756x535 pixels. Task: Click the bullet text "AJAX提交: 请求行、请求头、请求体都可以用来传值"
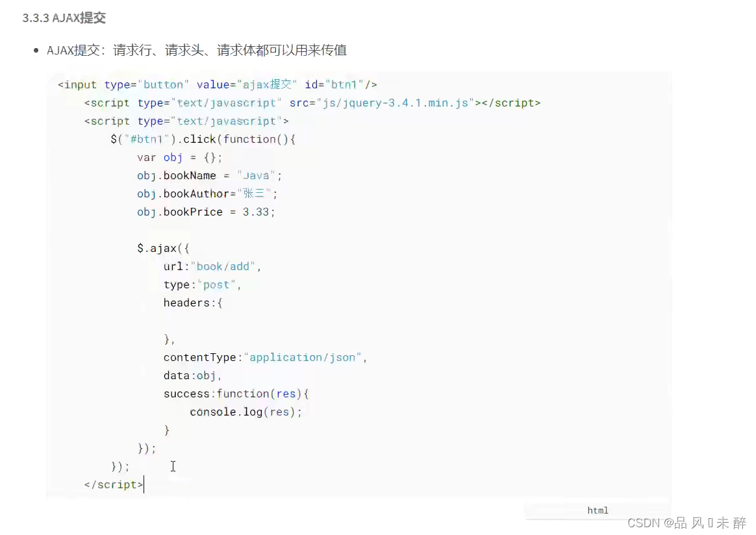(x=197, y=50)
